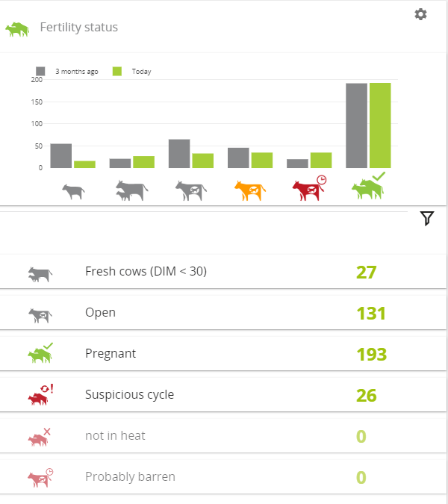This screenshot has height=504, width=448.
Task: Click the green Today bar for pregnant cows
Action: (x=380, y=125)
